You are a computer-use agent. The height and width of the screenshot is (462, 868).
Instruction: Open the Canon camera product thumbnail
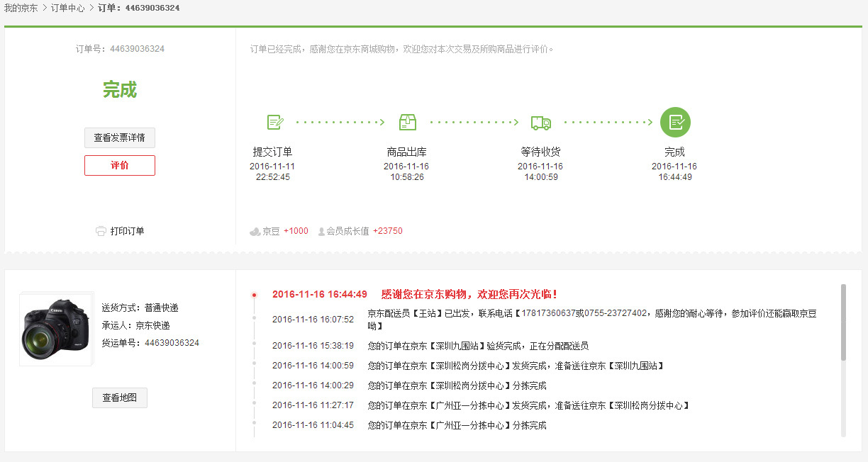click(x=56, y=329)
